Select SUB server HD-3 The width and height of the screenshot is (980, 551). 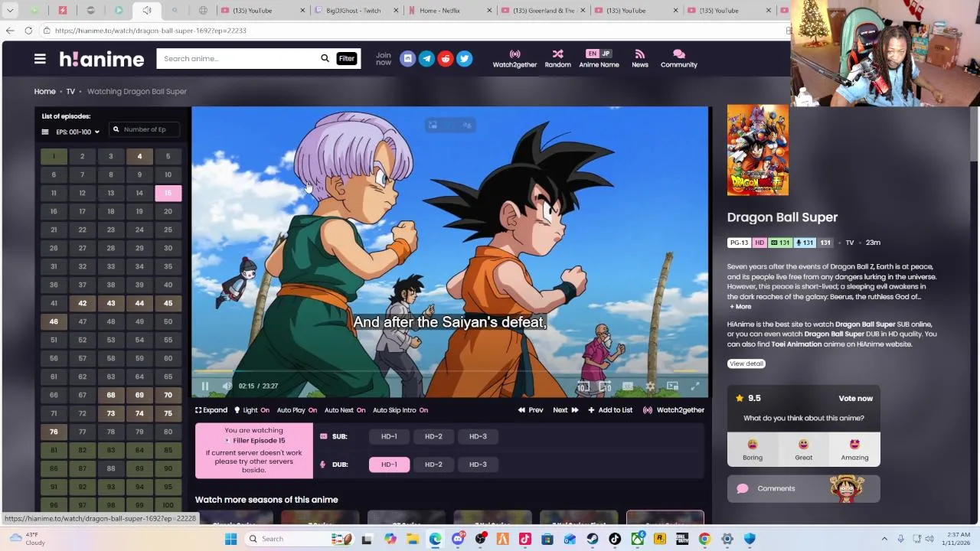pos(478,436)
